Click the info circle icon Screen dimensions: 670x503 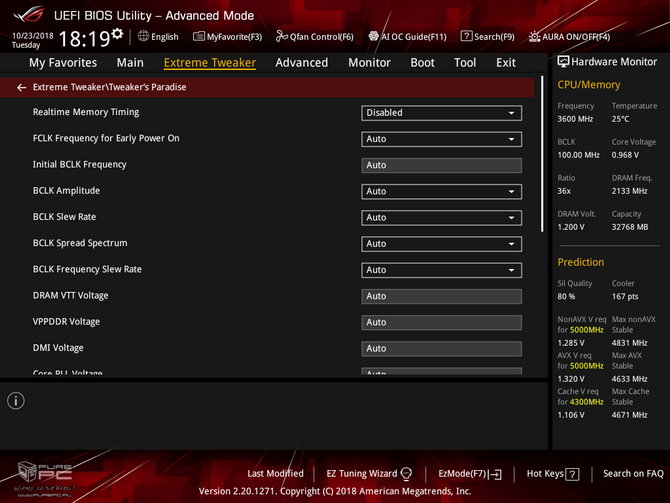pos(16,401)
